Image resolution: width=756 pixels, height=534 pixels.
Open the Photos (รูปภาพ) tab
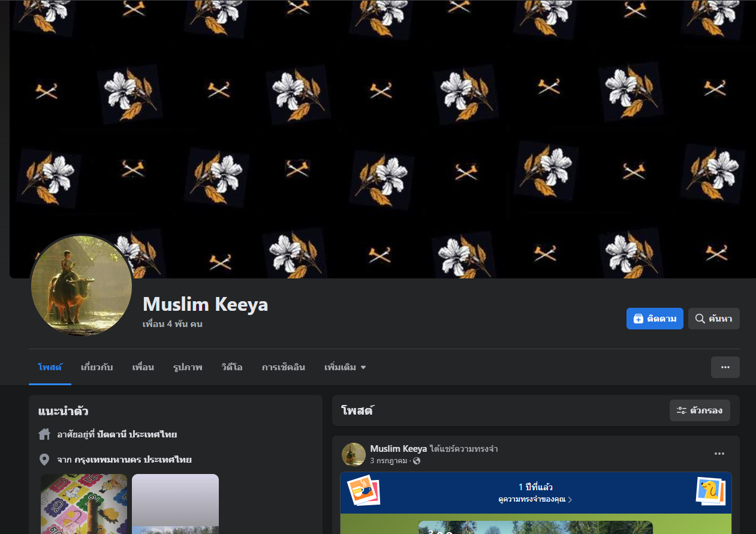pyautogui.click(x=188, y=367)
